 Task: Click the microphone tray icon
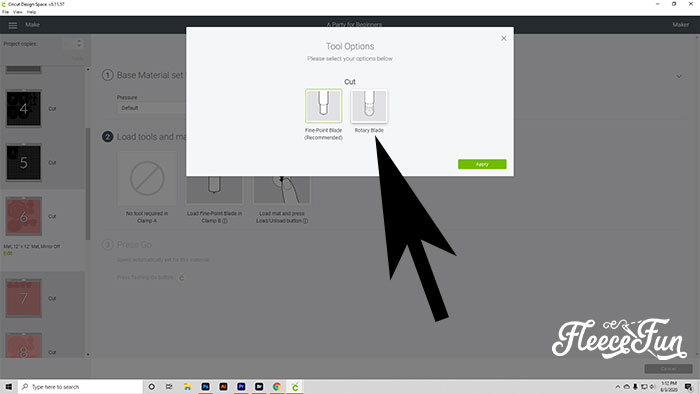click(x=635, y=387)
